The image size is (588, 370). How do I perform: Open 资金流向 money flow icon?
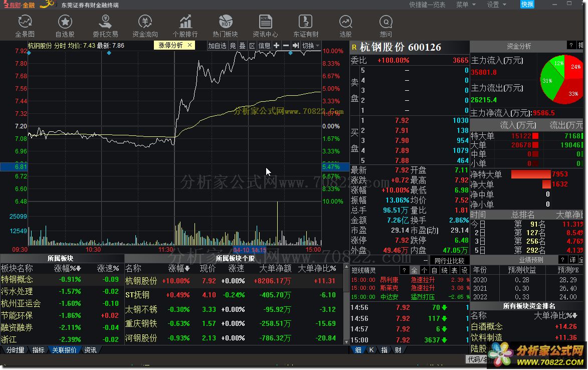click(145, 26)
